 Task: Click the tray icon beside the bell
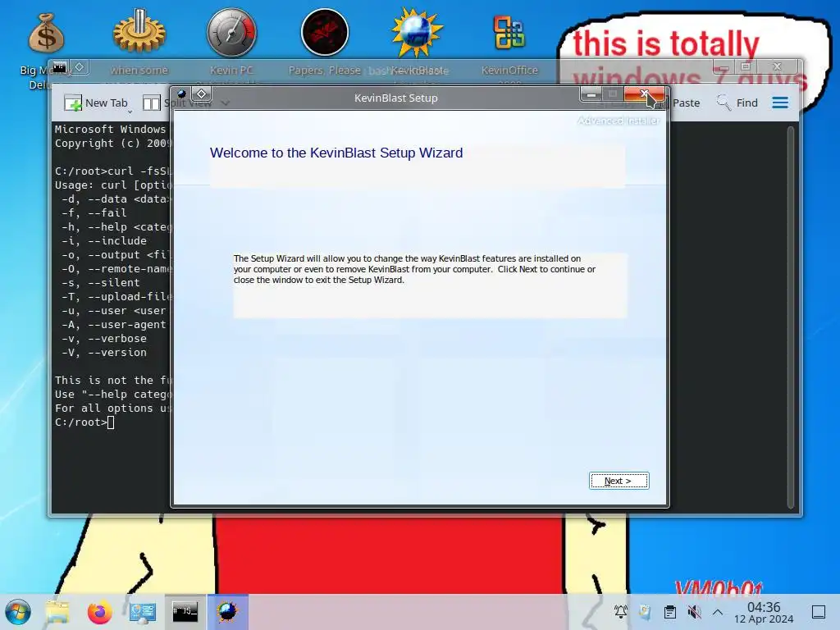(645, 611)
